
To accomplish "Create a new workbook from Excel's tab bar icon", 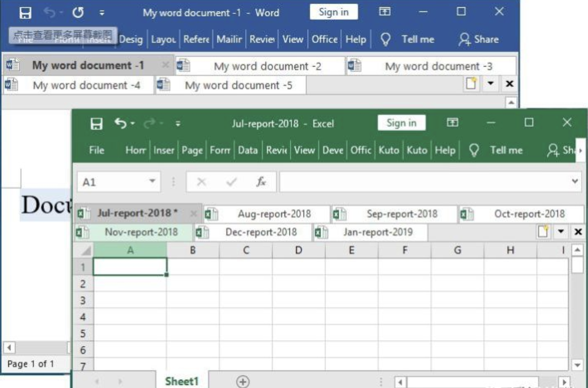I will [x=543, y=232].
